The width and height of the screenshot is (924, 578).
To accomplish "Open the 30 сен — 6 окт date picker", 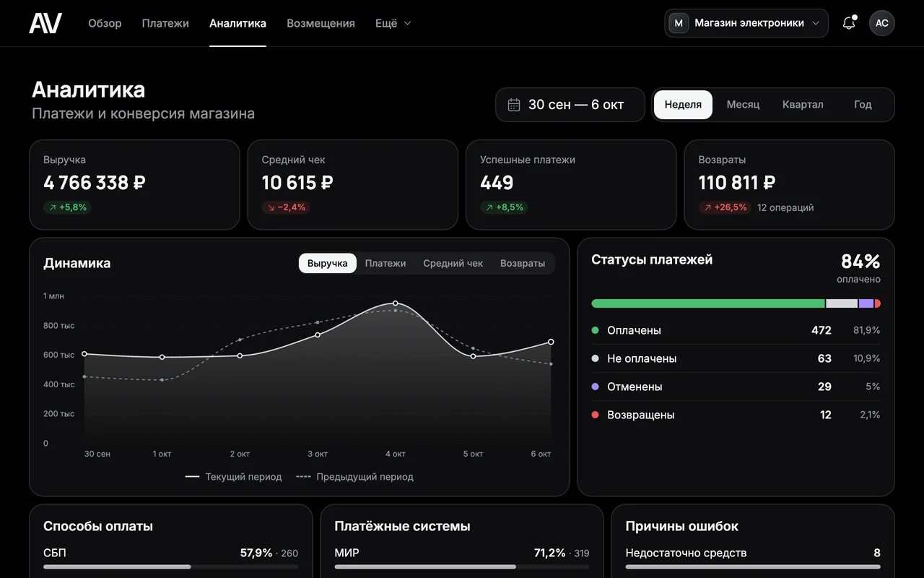I will (570, 105).
